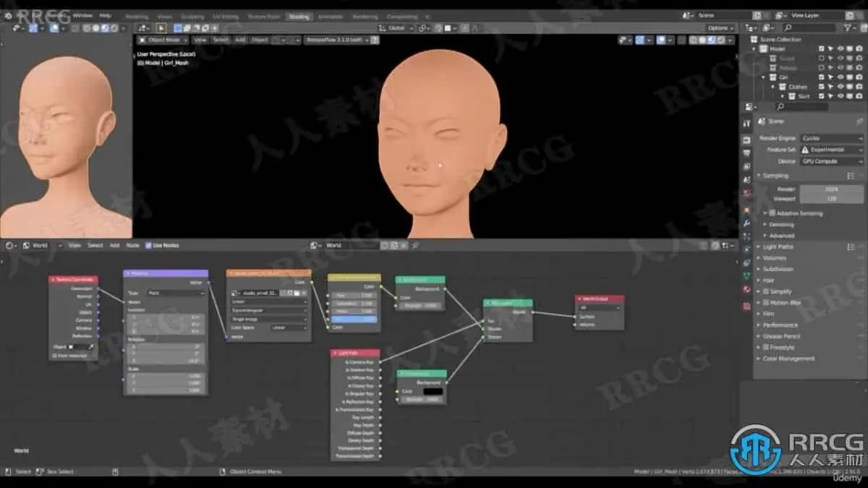Click the Scene collection icon in outliner
The width and height of the screenshot is (868, 488).
(754, 39)
